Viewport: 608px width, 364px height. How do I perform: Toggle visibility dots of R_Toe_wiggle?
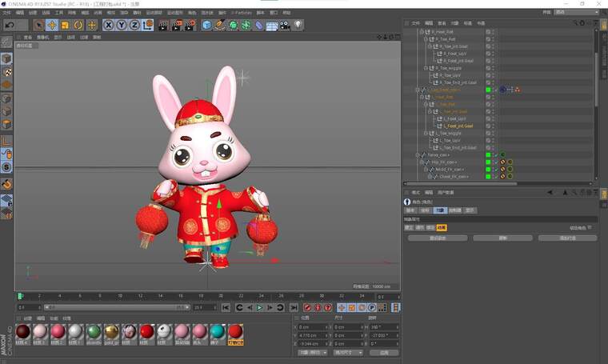493,68
